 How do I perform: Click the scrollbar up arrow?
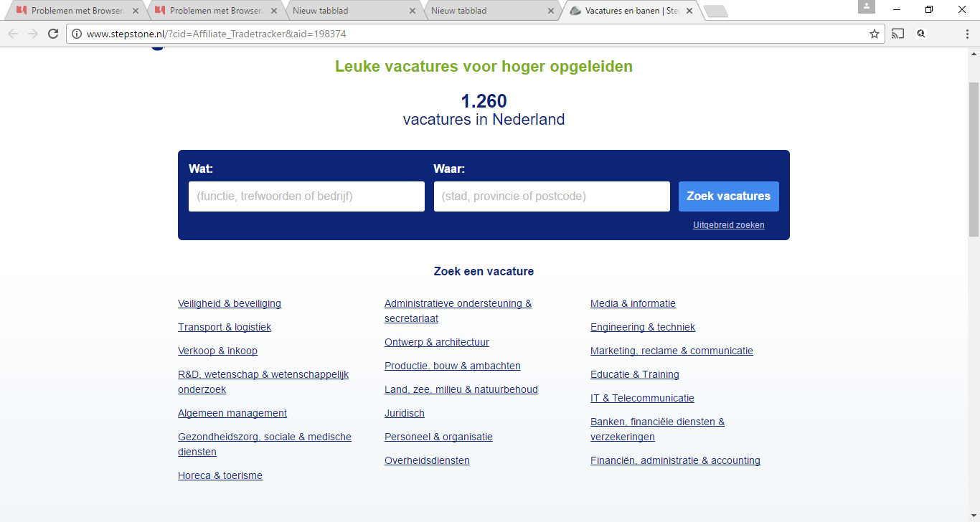974,54
